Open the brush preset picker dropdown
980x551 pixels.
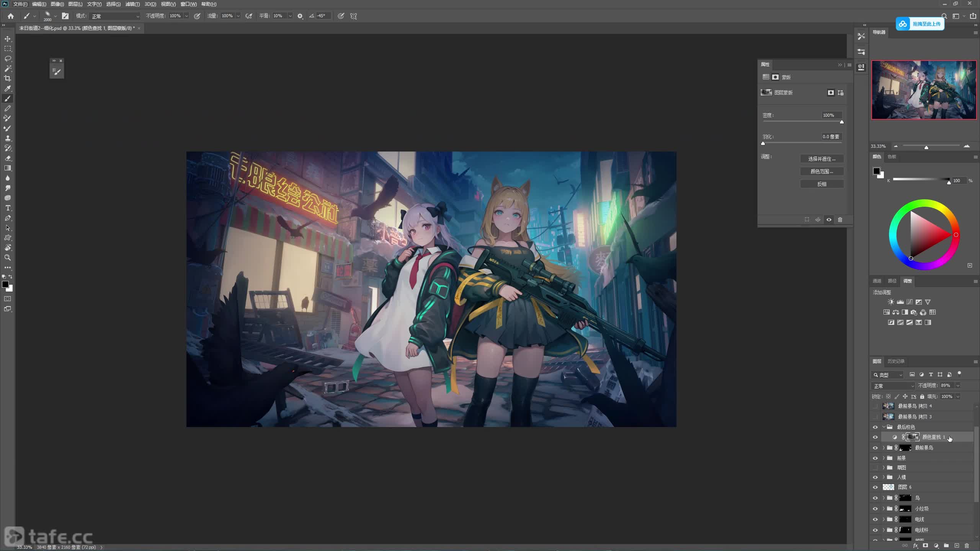click(x=55, y=16)
